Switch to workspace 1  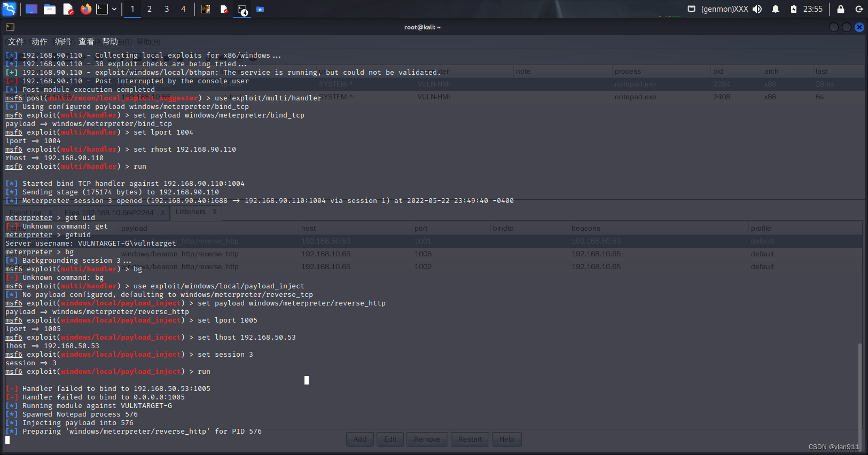coord(132,9)
